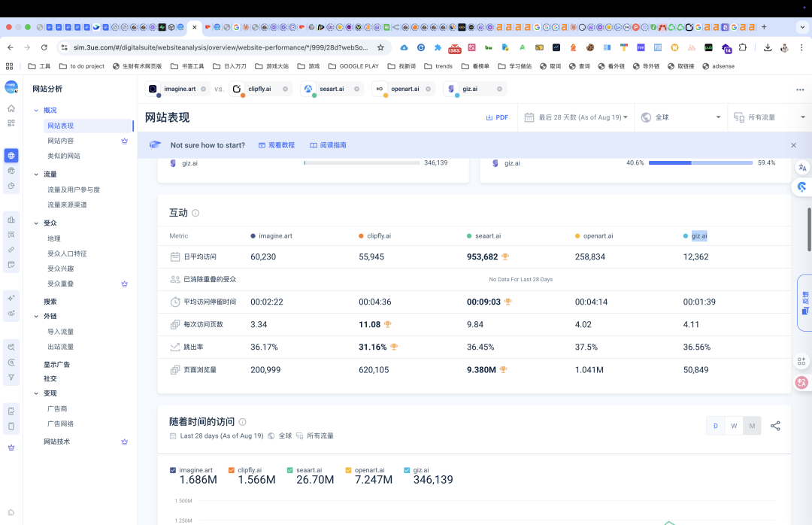Screen dimensions: 812x525
Task: Click the browser address bar URL
Action: (x=220, y=47)
